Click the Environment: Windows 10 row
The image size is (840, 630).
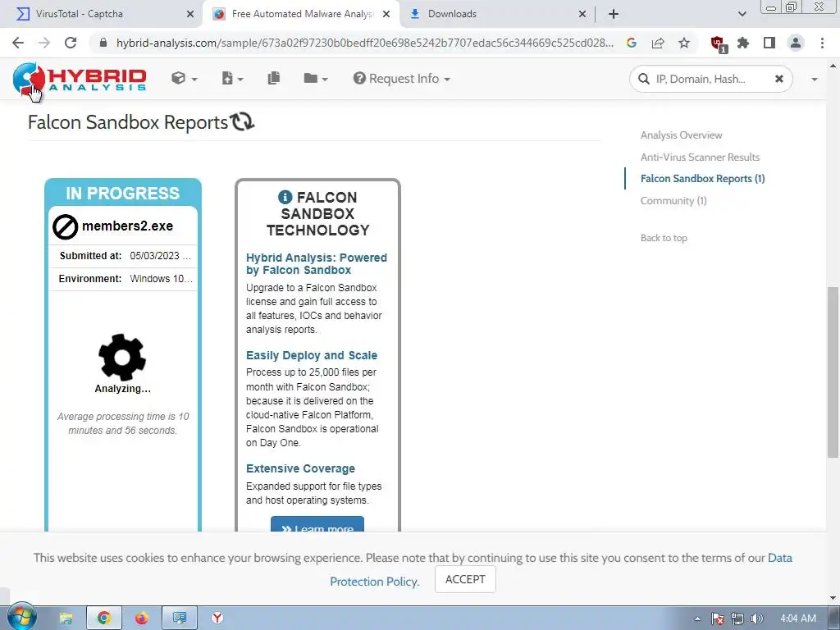pyautogui.click(x=123, y=279)
